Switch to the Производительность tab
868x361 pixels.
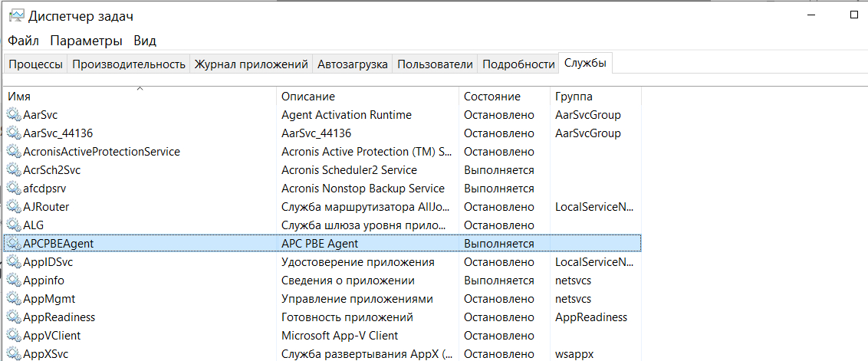coord(129,64)
